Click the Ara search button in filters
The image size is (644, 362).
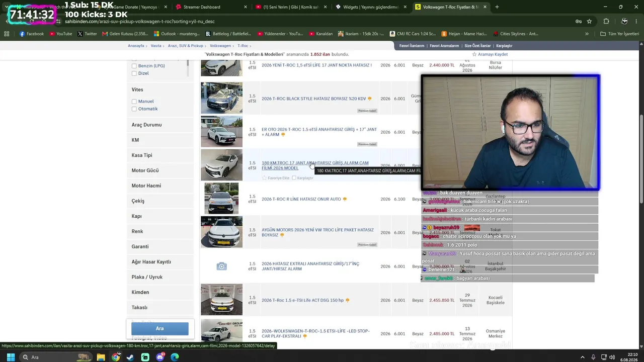pyautogui.click(x=159, y=329)
